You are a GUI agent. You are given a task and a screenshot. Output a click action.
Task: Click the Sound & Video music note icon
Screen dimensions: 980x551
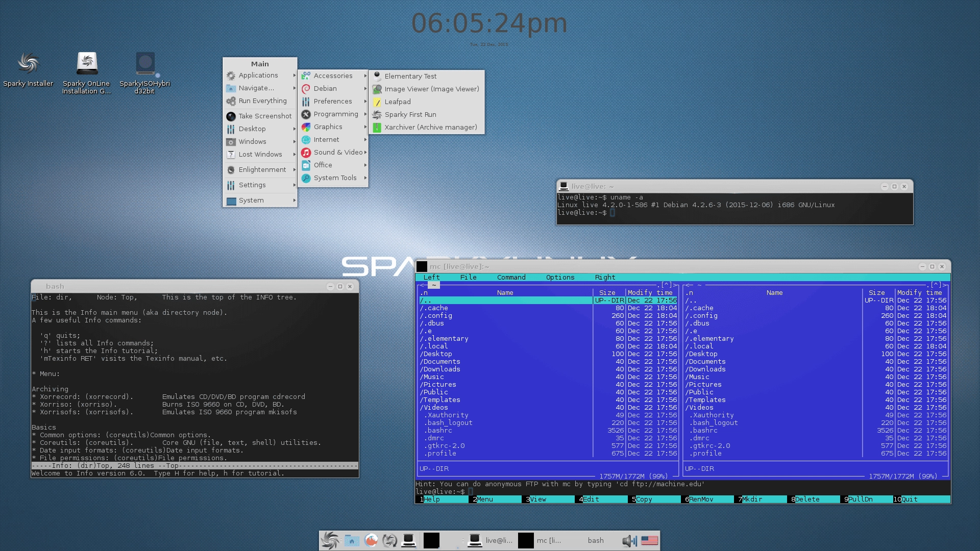coord(306,153)
